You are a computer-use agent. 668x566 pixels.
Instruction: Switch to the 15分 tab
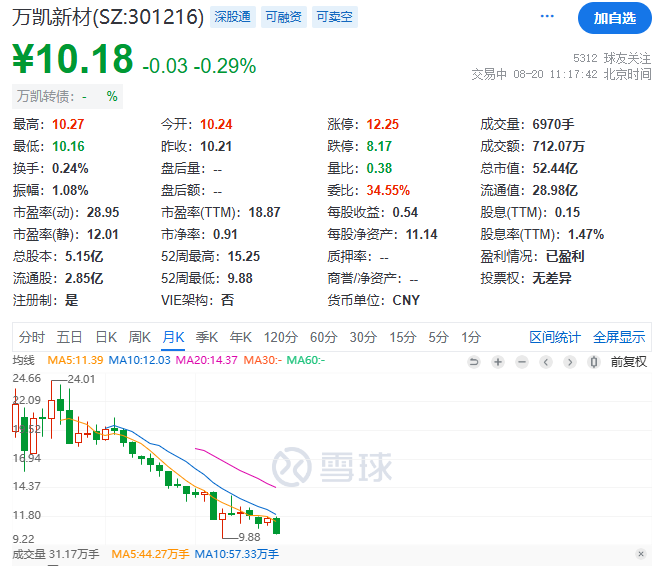[x=403, y=337]
